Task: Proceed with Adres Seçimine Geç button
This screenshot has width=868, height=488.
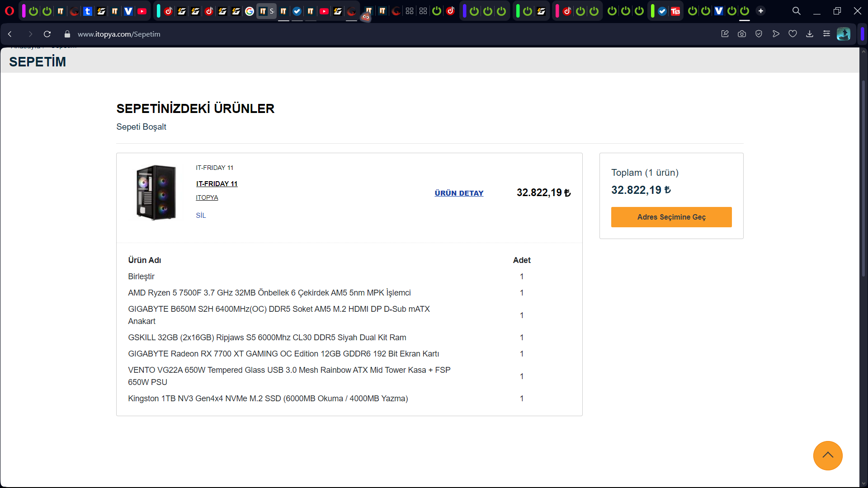Action: pyautogui.click(x=671, y=217)
